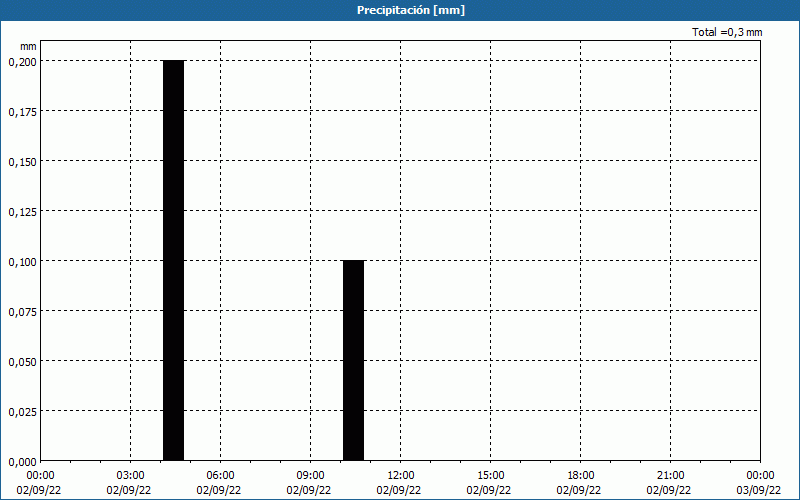Image resolution: width=800 pixels, height=500 pixels.
Task: Click the 0,100 y-axis value
Action: tap(22, 262)
